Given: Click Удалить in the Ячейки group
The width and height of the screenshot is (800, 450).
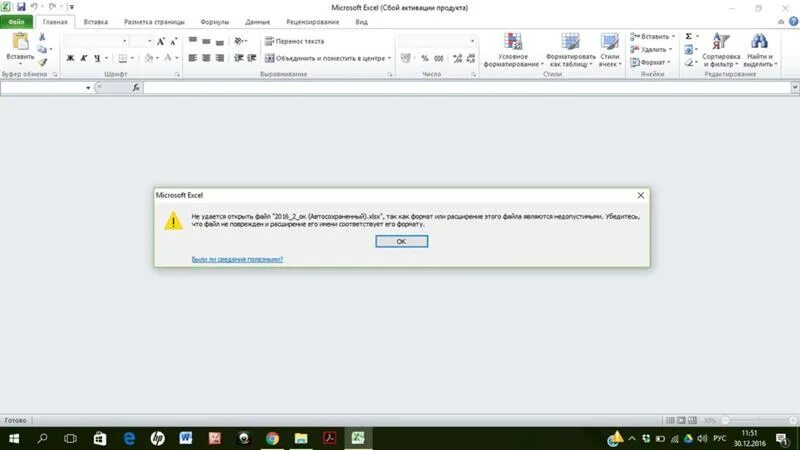Looking at the screenshot, I should (x=652, y=49).
